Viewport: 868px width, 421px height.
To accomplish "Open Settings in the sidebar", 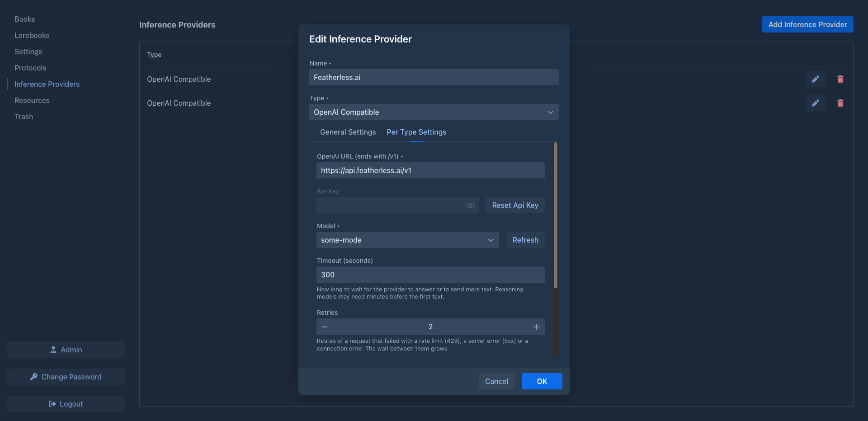I will [x=28, y=51].
